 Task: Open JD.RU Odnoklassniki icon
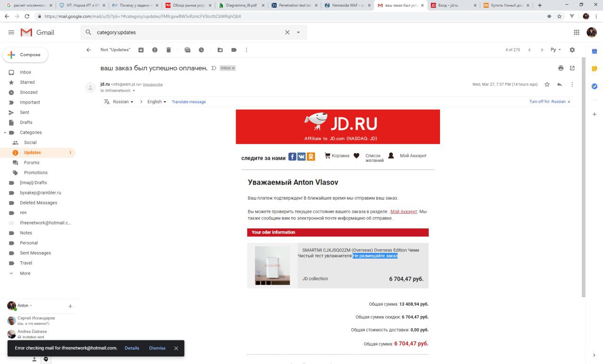tap(311, 157)
